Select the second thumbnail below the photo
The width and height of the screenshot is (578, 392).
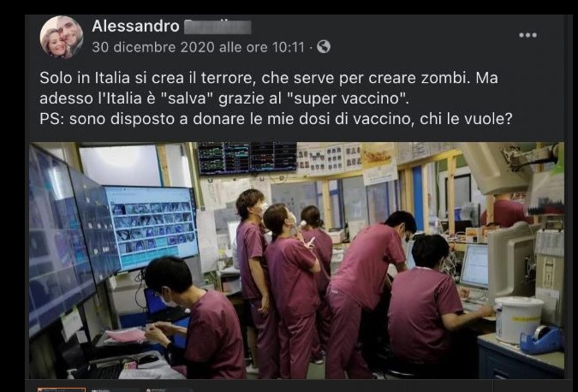115,389
